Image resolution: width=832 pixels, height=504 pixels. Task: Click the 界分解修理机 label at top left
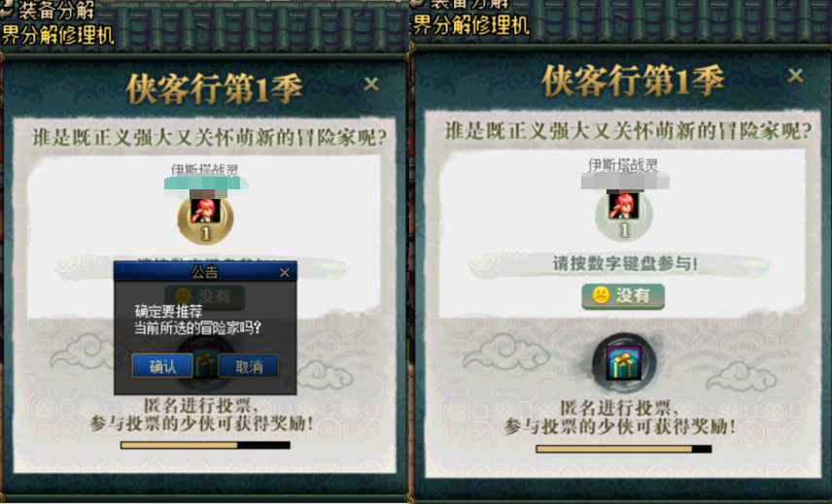[57, 36]
